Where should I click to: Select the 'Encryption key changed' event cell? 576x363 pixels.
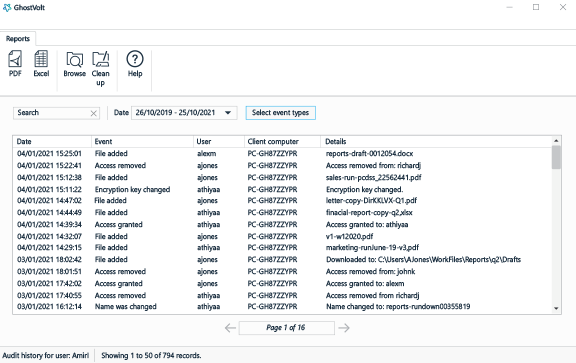pos(132,190)
